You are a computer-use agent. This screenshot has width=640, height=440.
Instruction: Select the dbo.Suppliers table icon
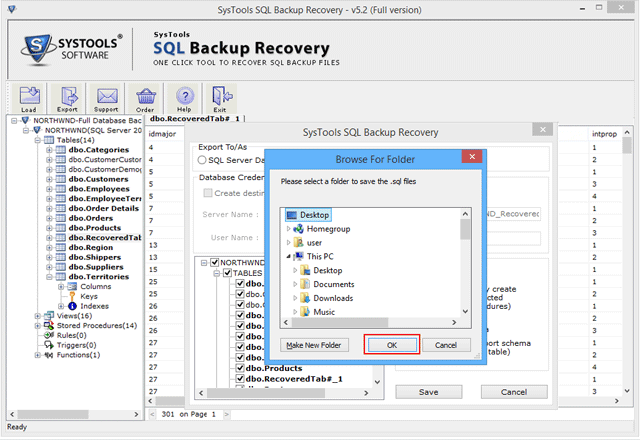pyautogui.click(x=60, y=267)
